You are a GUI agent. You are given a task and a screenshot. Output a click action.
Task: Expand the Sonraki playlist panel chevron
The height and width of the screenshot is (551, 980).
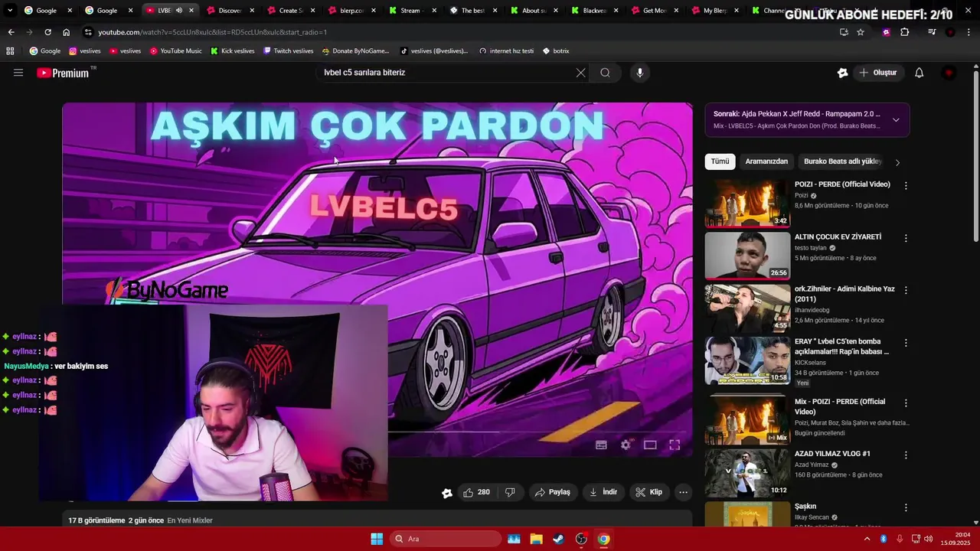click(x=896, y=119)
